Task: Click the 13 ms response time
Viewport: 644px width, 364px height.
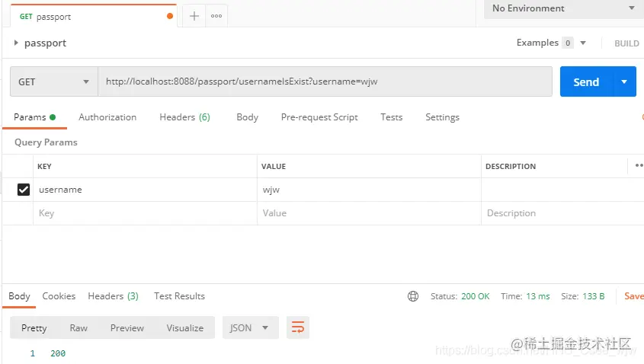Action: pyautogui.click(x=537, y=296)
